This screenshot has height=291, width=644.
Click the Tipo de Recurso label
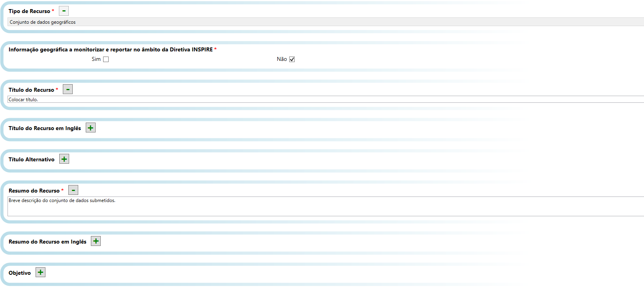(x=29, y=11)
